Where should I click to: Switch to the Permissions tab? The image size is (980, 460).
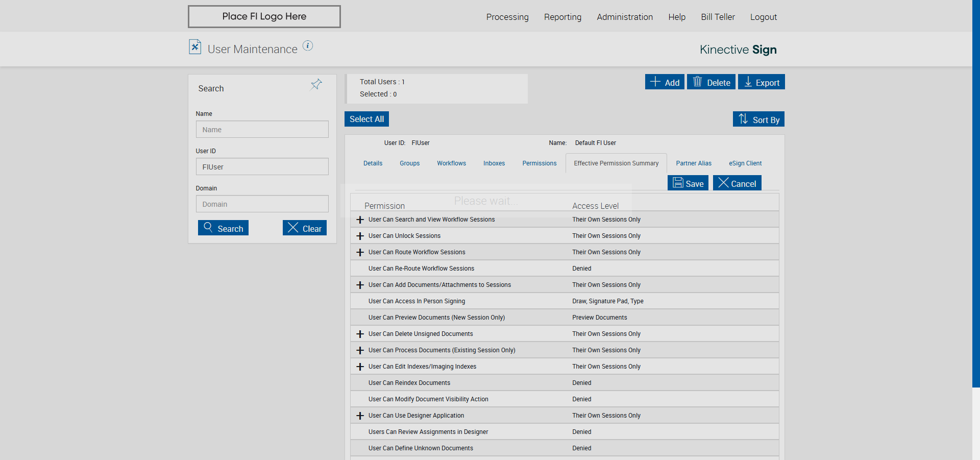[x=539, y=163]
